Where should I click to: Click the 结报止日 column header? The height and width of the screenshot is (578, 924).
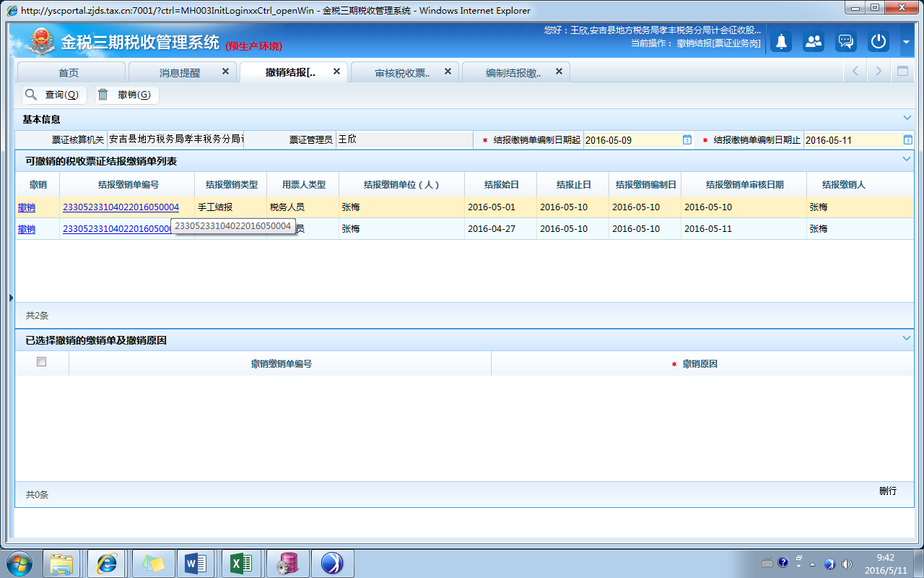coord(574,185)
